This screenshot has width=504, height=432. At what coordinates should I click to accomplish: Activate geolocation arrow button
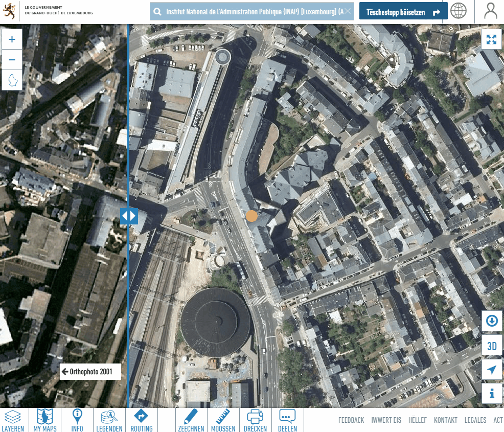(x=492, y=370)
